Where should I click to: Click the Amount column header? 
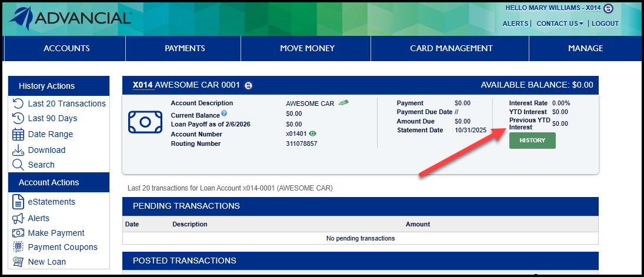pos(418,225)
